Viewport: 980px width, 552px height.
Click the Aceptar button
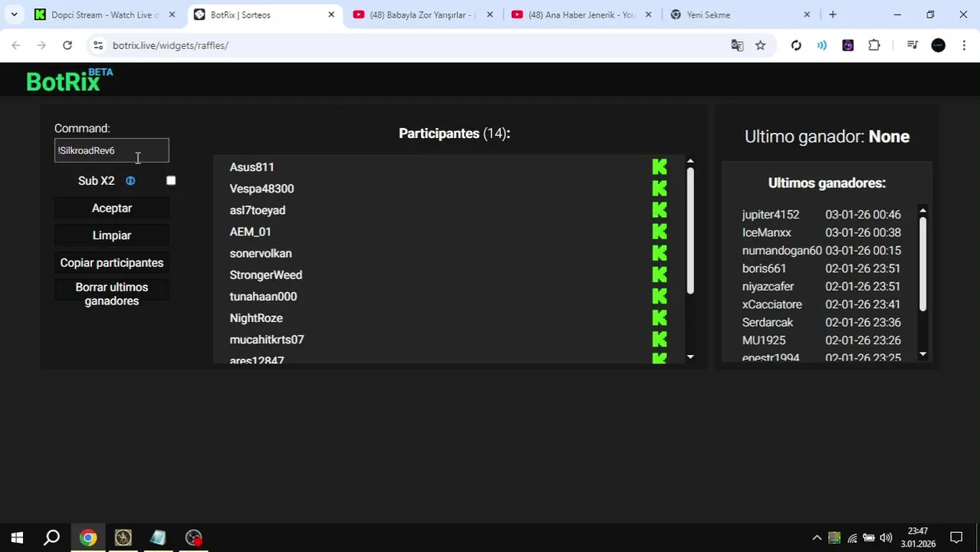112,209
